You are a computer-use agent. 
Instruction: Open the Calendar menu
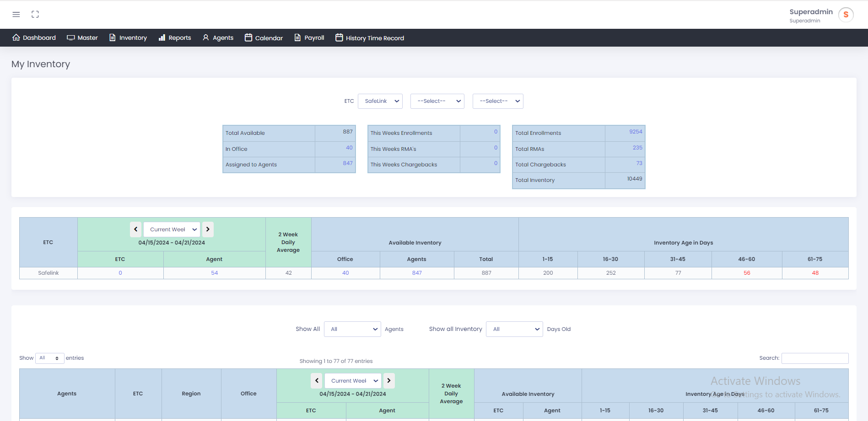tap(264, 37)
